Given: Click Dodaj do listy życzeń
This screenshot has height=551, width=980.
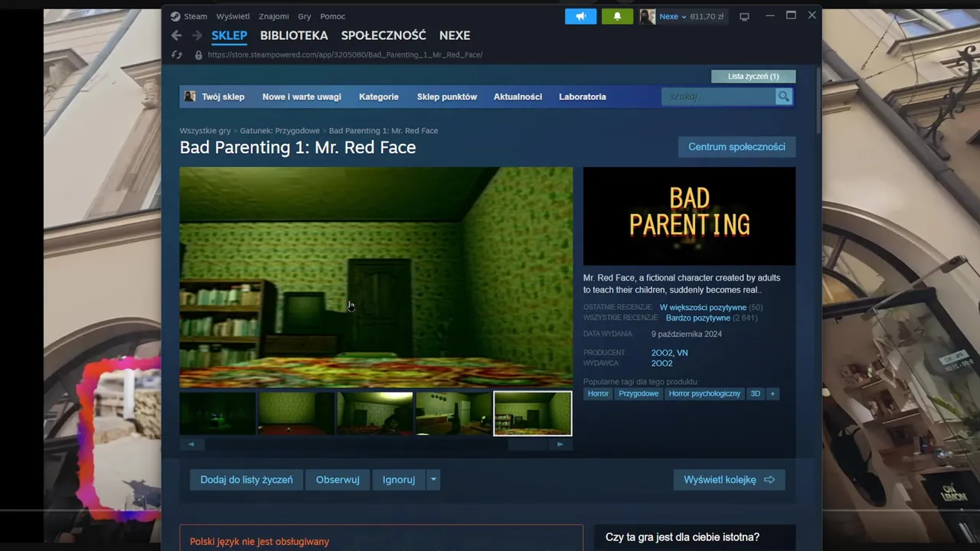Looking at the screenshot, I should coord(247,480).
